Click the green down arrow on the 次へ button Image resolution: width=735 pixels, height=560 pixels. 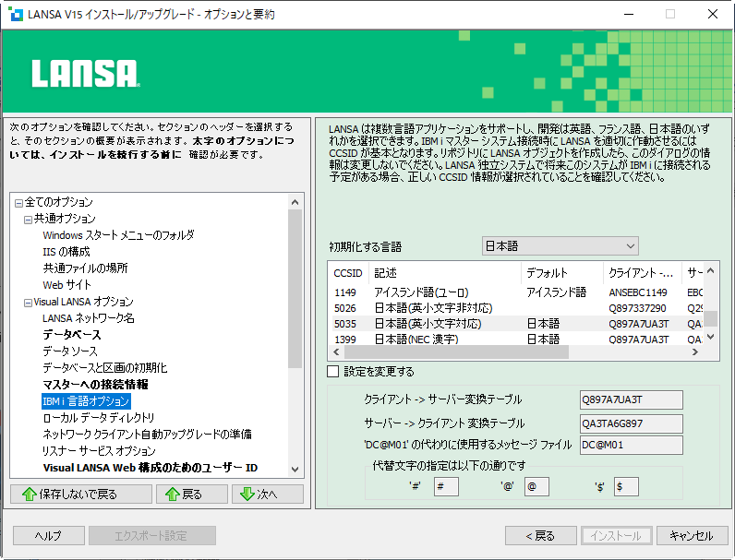(x=247, y=494)
